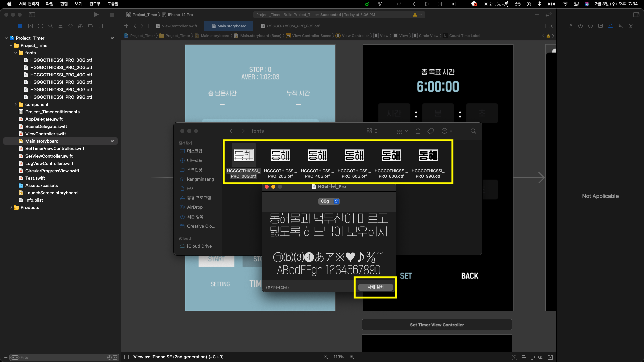Open the Quick Help inspector icon
This screenshot has height=362, width=644.
pyautogui.click(x=590, y=26)
